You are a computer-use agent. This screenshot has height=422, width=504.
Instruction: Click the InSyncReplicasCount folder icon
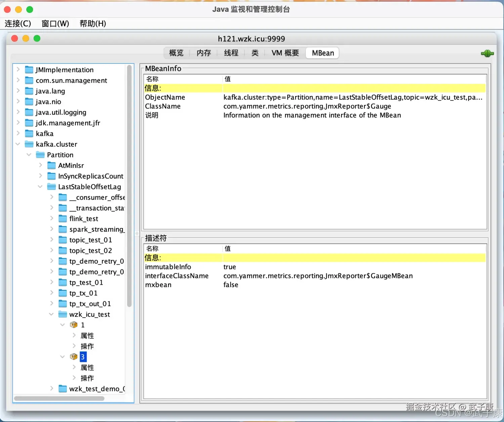(x=51, y=176)
